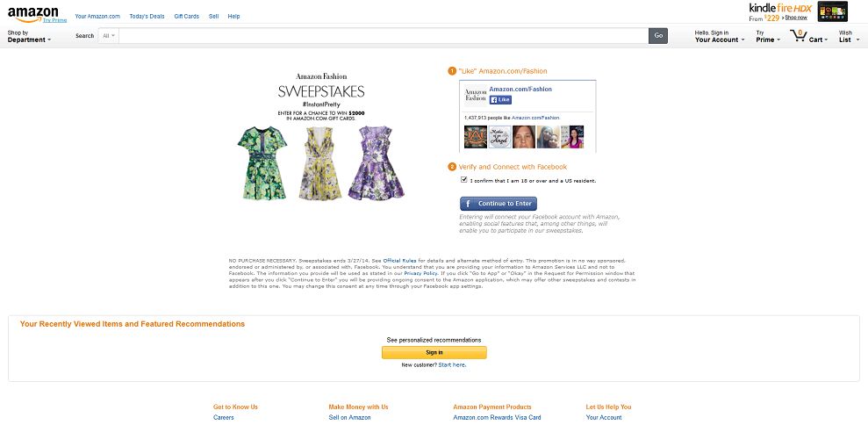Screen dimensions: 868x425
Task: Open the Today's Deals link
Action: (x=147, y=17)
